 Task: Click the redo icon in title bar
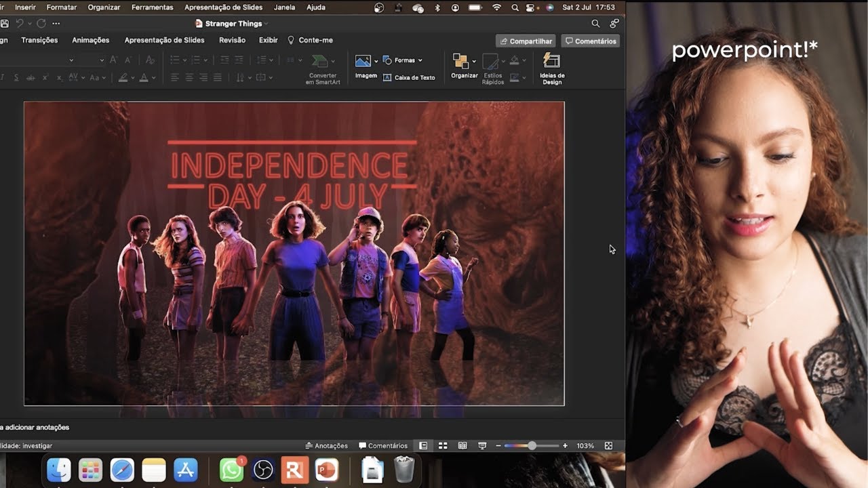[41, 23]
